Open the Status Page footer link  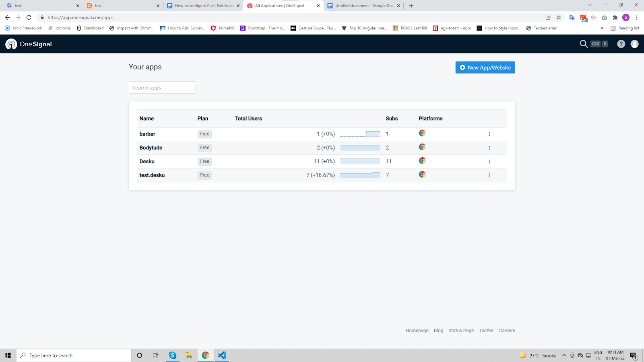coord(461,331)
